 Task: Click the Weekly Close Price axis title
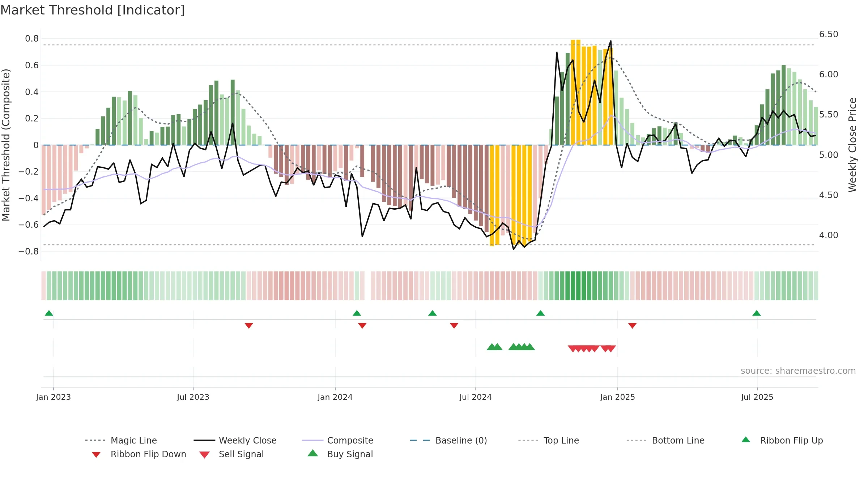pos(852,145)
